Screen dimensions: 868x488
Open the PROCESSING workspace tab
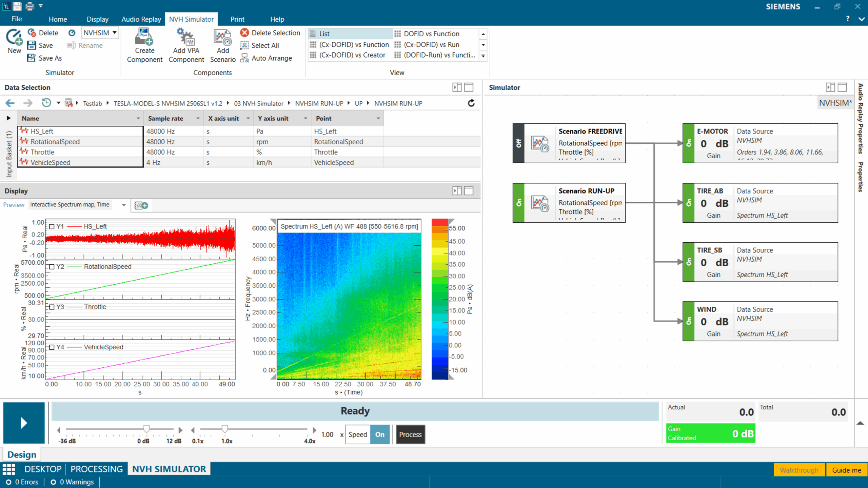pyautogui.click(x=96, y=469)
